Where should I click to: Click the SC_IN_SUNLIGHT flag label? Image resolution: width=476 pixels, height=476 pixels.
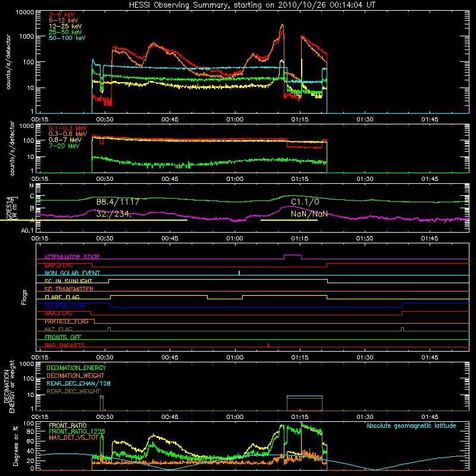[x=68, y=281]
